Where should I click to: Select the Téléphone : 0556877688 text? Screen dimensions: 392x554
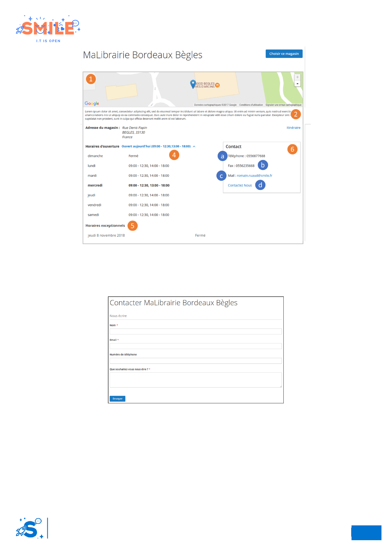click(x=246, y=156)
